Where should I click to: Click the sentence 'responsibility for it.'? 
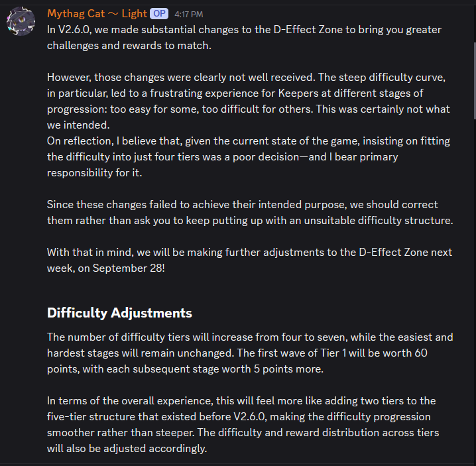[x=94, y=173]
